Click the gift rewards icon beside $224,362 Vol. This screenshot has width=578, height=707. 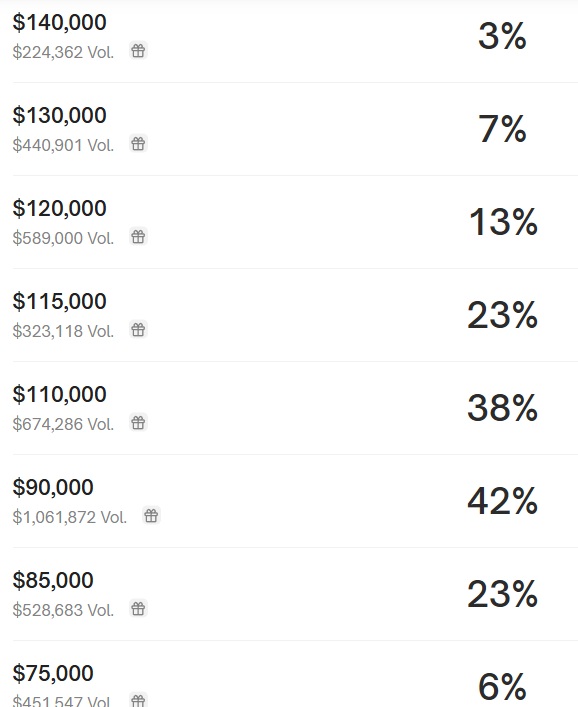point(138,50)
